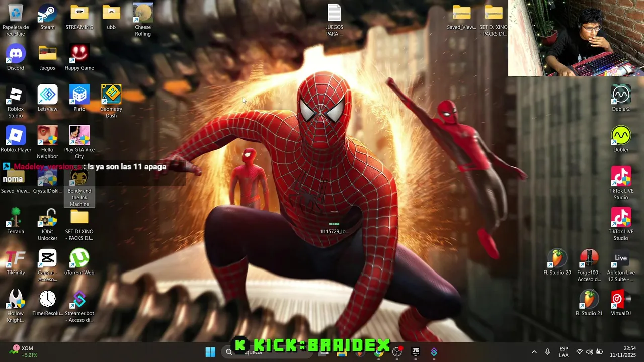The image size is (644, 362).
Task: Click the tray microphone icon
Action: pos(547,352)
